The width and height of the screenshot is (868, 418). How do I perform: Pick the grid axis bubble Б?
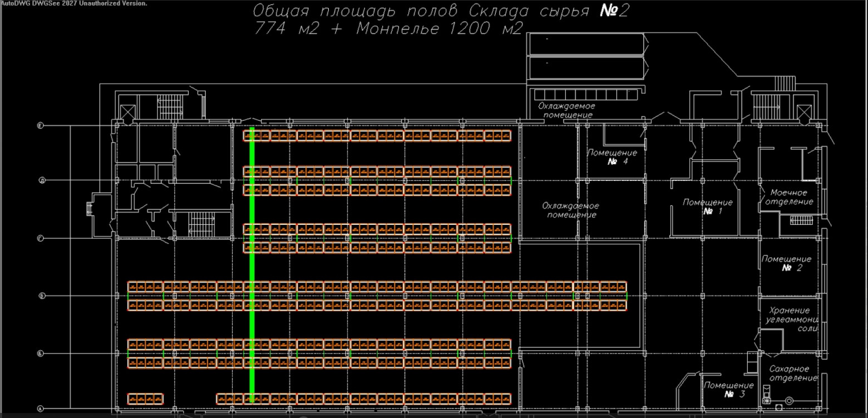[x=41, y=353]
